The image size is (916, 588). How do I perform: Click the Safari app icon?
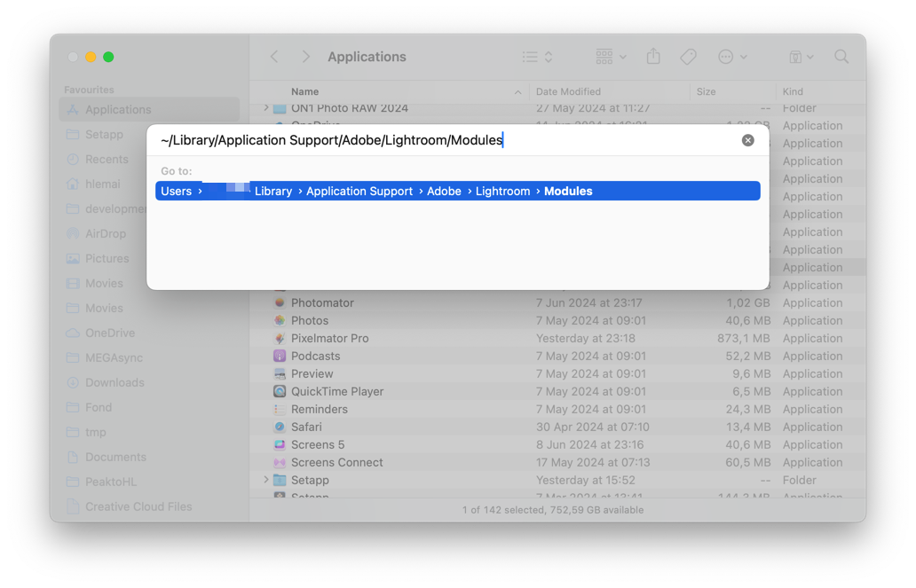tap(280, 427)
